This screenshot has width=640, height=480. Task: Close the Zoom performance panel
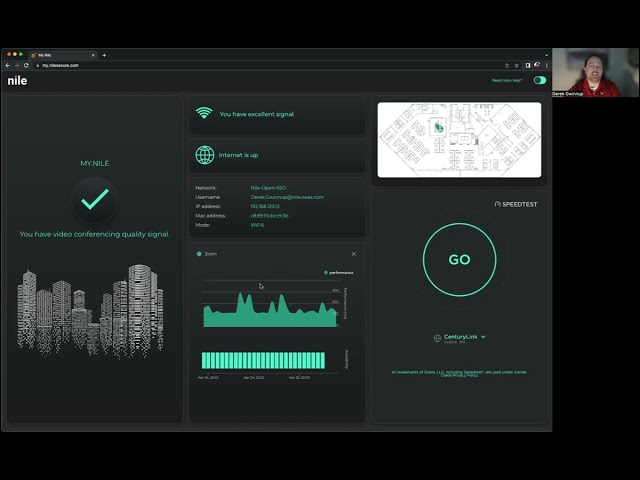coord(353,254)
